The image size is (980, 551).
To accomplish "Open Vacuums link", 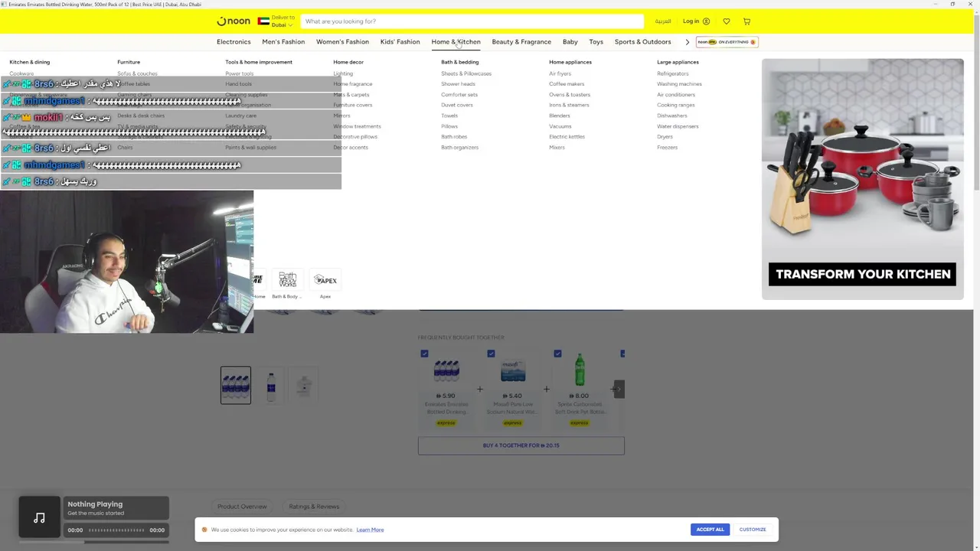I will pyautogui.click(x=560, y=126).
